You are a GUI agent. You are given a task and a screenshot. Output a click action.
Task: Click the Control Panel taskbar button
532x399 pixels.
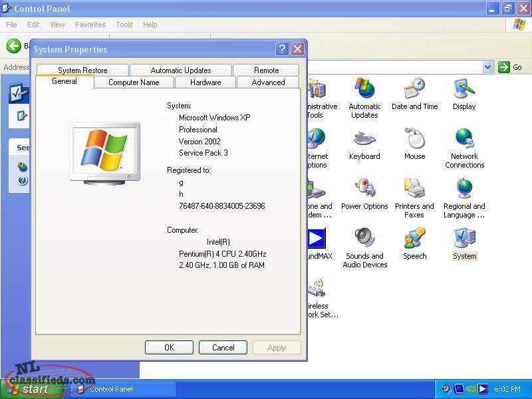(x=124, y=389)
